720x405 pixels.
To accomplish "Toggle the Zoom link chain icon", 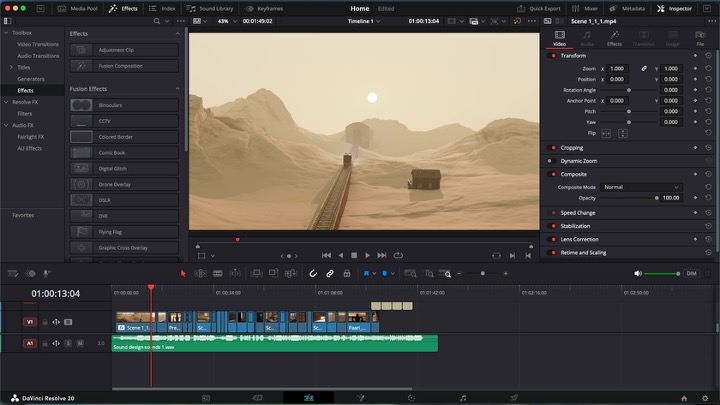I will 644,68.
